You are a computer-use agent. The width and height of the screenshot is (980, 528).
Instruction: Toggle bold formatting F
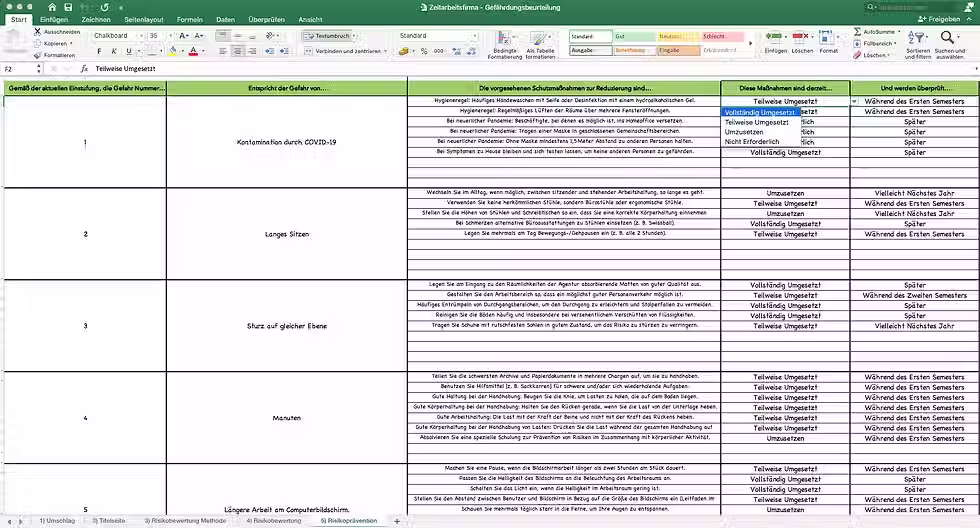(99, 51)
